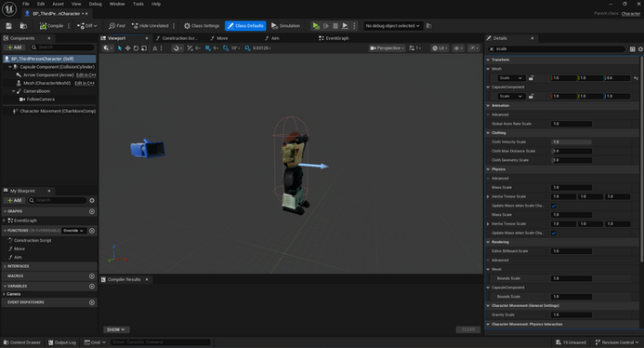Reset Mesh scale to default arrow
The height and width of the screenshot is (348, 644).
pyautogui.click(x=636, y=78)
